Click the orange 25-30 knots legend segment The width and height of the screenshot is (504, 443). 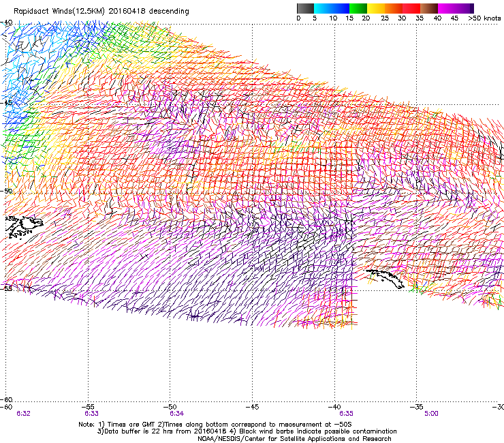tap(394, 8)
